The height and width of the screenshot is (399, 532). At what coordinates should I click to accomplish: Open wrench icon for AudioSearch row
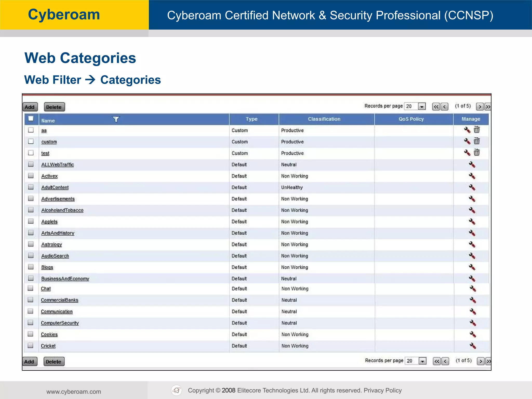click(472, 256)
